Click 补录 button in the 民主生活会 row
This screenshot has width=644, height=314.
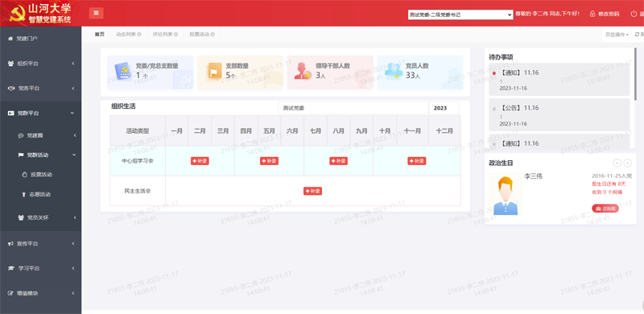(312, 191)
